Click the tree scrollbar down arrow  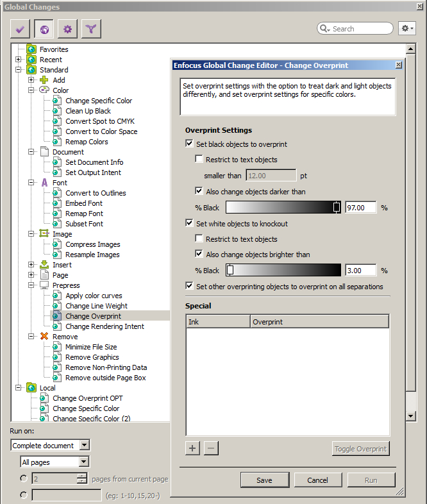[x=411, y=416]
